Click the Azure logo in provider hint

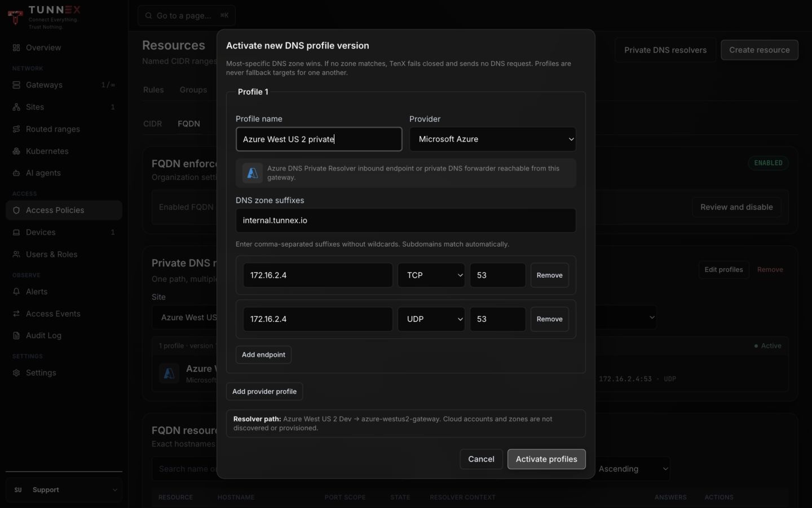click(252, 173)
